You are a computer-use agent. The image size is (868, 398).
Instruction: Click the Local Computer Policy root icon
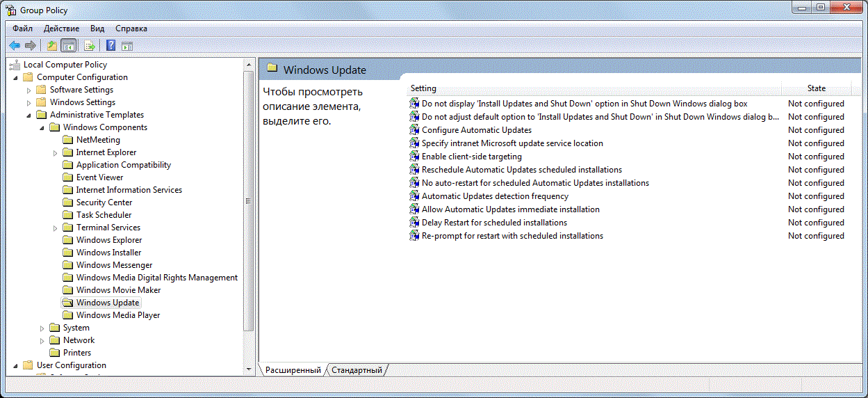pyautogui.click(x=15, y=65)
